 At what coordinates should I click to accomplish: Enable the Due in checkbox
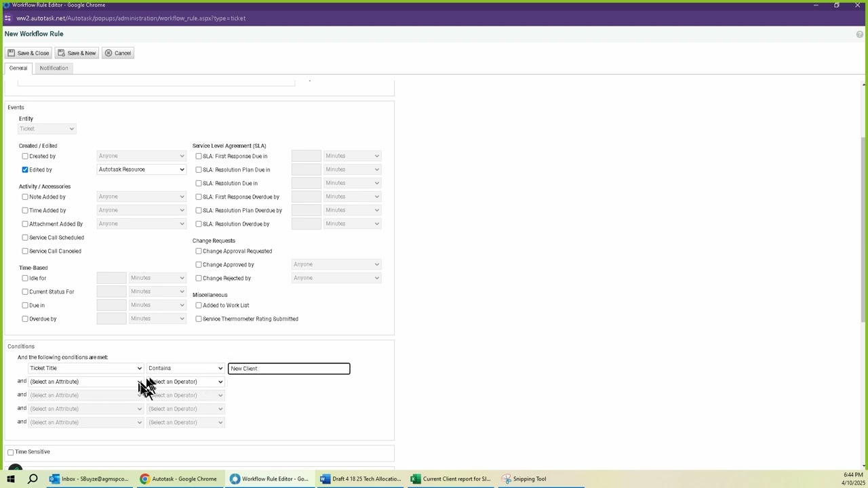tap(25, 305)
